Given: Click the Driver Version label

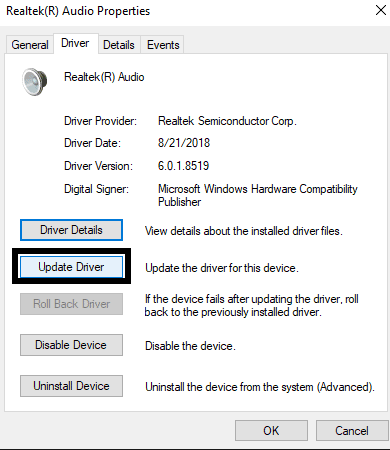Looking at the screenshot, I should click(98, 166).
